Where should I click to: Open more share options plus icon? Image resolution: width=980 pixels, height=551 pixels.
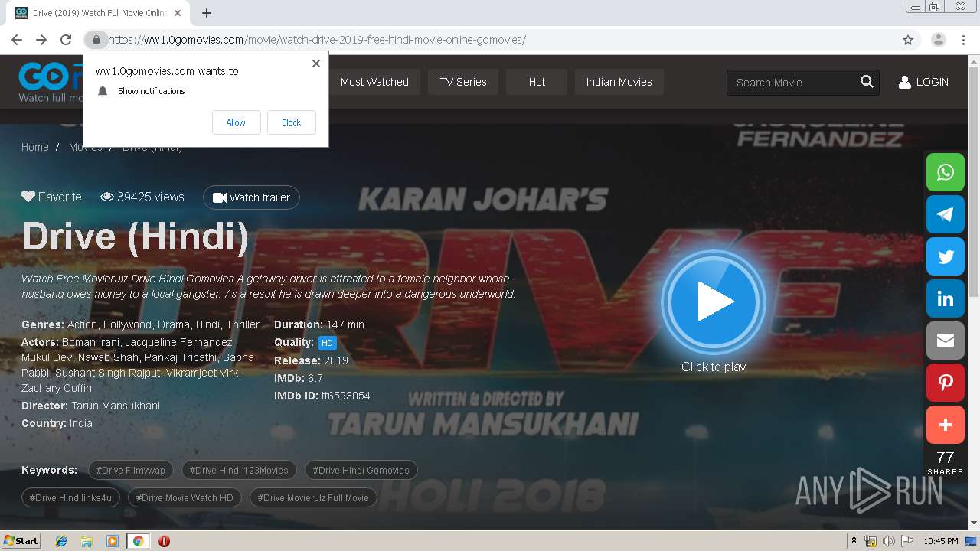[946, 425]
